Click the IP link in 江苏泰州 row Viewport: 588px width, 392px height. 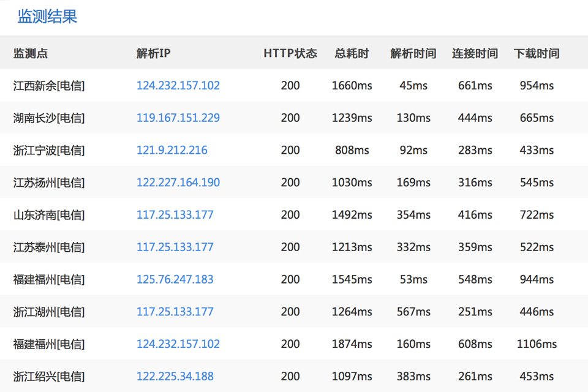tap(175, 247)
